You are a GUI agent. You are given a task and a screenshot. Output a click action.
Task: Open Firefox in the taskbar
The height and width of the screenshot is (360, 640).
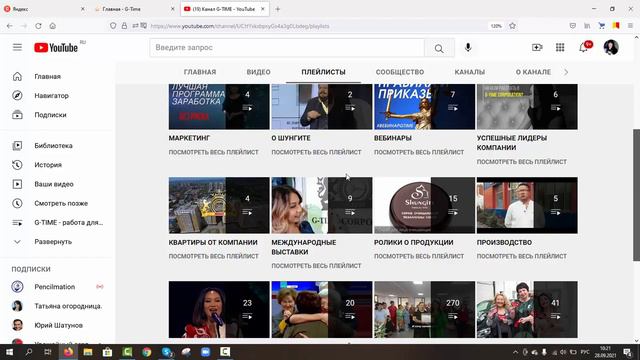pyautogui.click(x=68, y=352)
